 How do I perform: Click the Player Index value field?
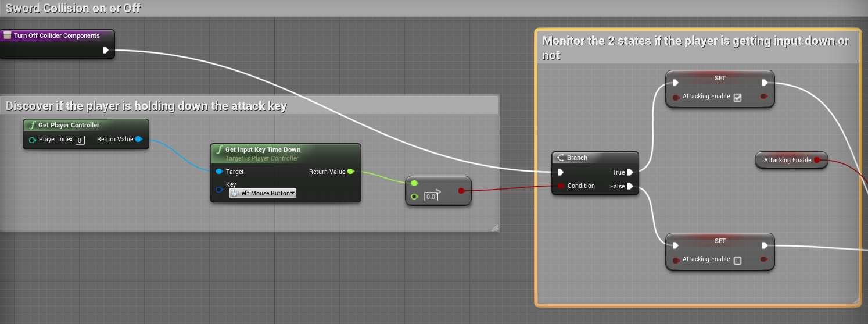point(80,140)
